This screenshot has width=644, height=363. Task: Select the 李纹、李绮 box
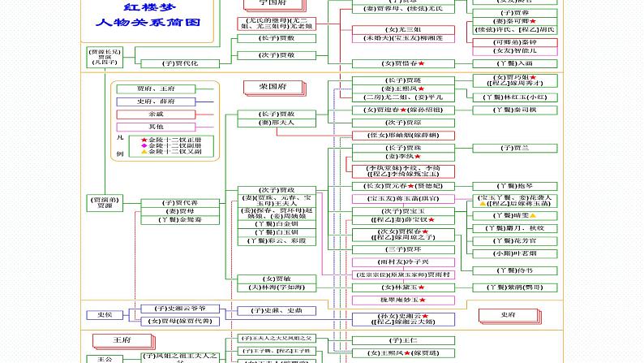[x=403, y=171]
